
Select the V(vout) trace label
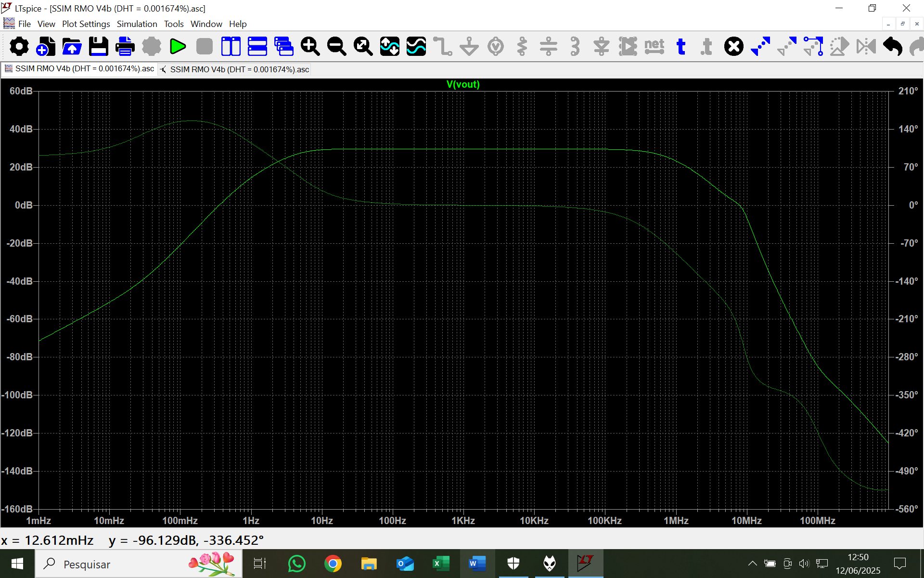point(463,84)
